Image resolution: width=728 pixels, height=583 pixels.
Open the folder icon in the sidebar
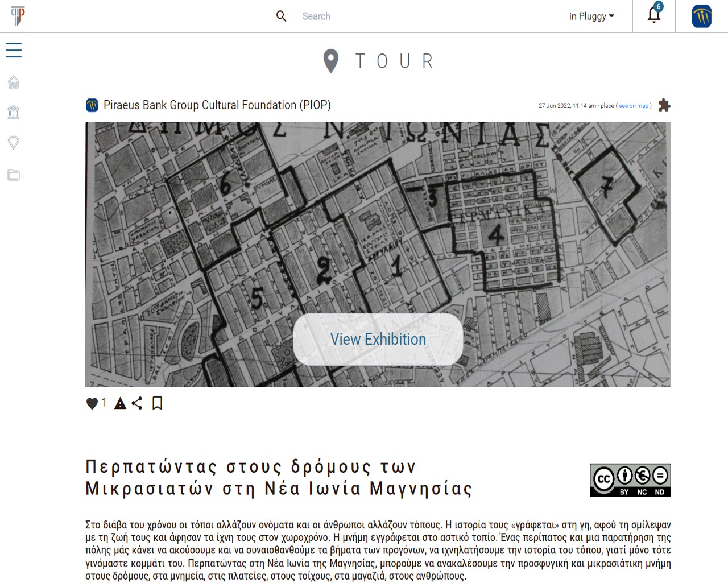(14, 175)
